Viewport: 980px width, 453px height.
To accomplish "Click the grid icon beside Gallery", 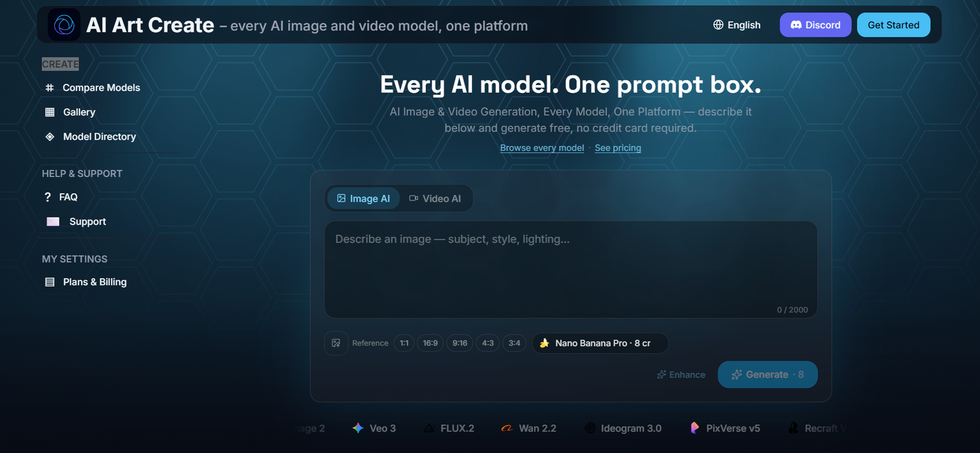I will click(50, 112).
